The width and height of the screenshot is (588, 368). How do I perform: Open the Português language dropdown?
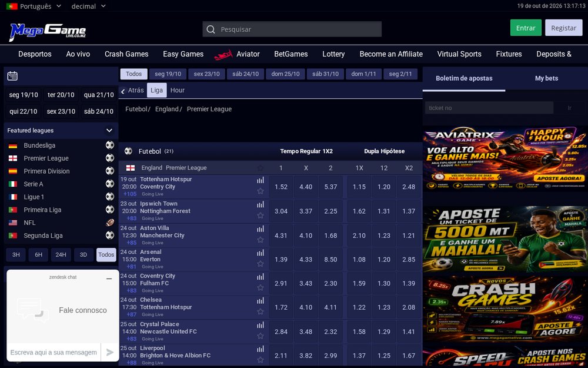point(34,6)
